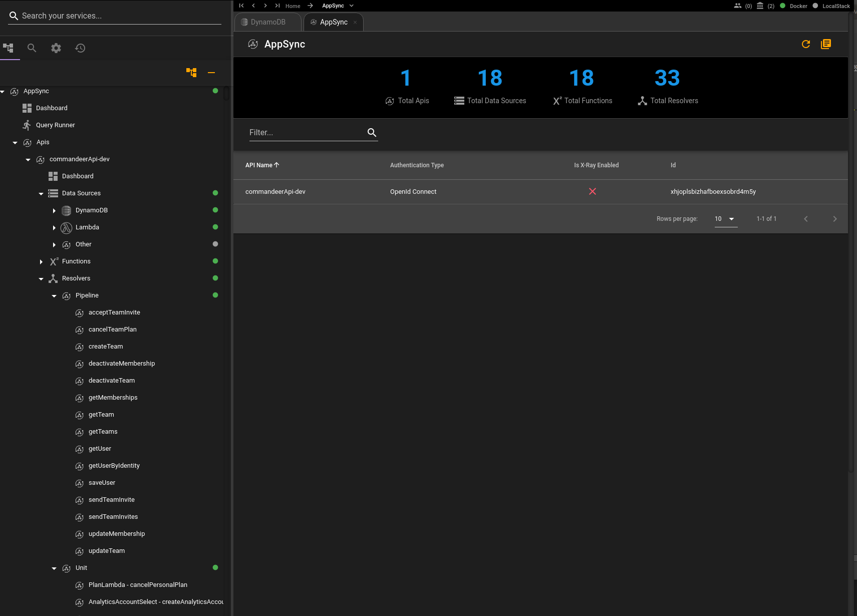Open the Query Runner tree item
This screenshot has height=616, width=857.
55,125
